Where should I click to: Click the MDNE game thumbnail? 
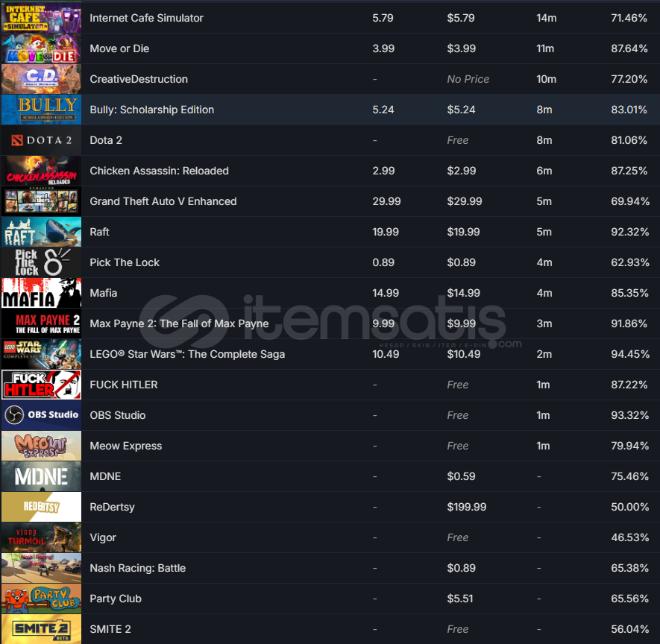coord(41,476)
